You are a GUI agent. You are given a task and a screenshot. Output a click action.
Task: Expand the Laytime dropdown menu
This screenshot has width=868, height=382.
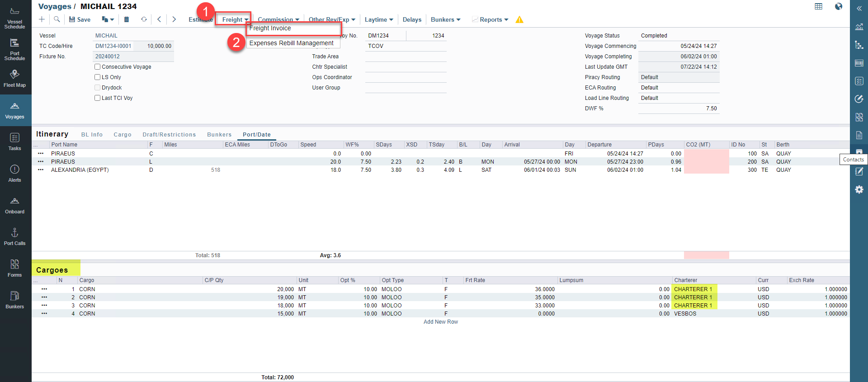pos(379,19)
